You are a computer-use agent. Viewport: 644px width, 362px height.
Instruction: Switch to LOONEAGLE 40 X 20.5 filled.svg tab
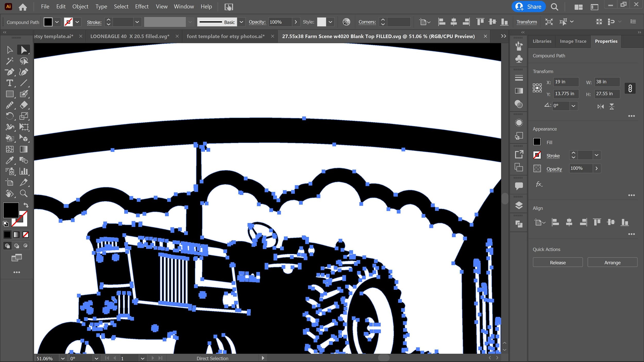(x=130, y=36)
